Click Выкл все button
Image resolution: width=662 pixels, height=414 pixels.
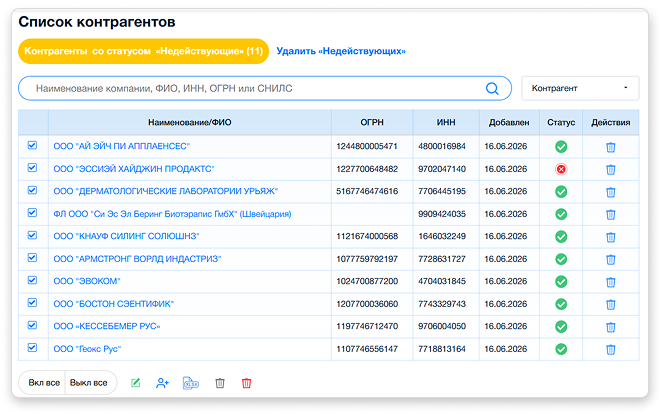tap(89, 383)
